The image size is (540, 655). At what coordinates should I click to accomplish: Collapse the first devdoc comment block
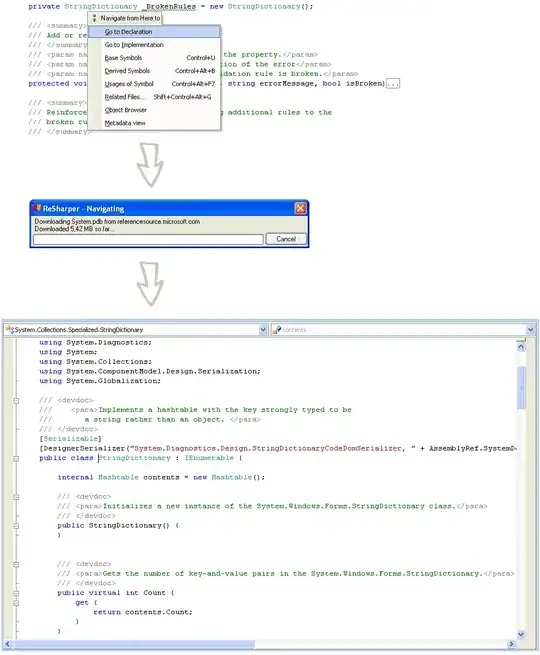pos(16,401)
